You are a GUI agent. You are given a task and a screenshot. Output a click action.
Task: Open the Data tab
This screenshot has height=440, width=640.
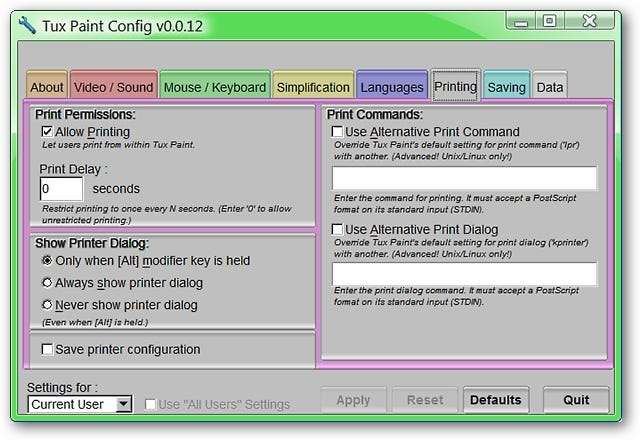pyautogui.click(x=550, y=84)
